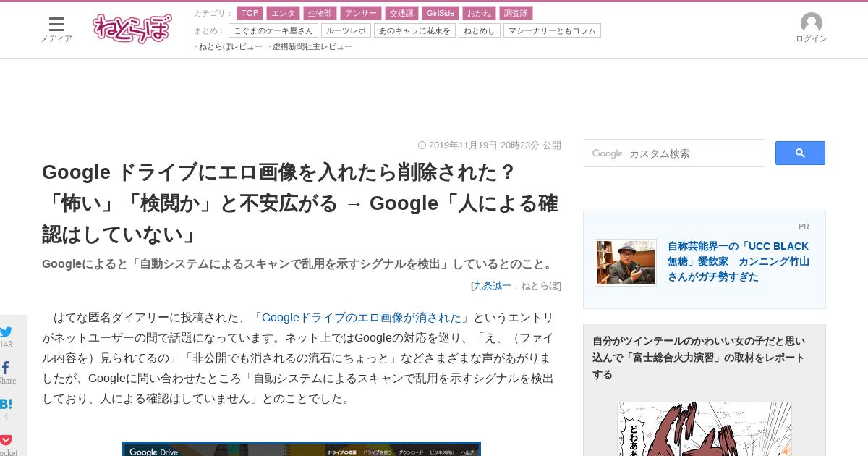Click the PR article thumbnail photo
Viewport: 868px width, 456px height.
(626, 263)
